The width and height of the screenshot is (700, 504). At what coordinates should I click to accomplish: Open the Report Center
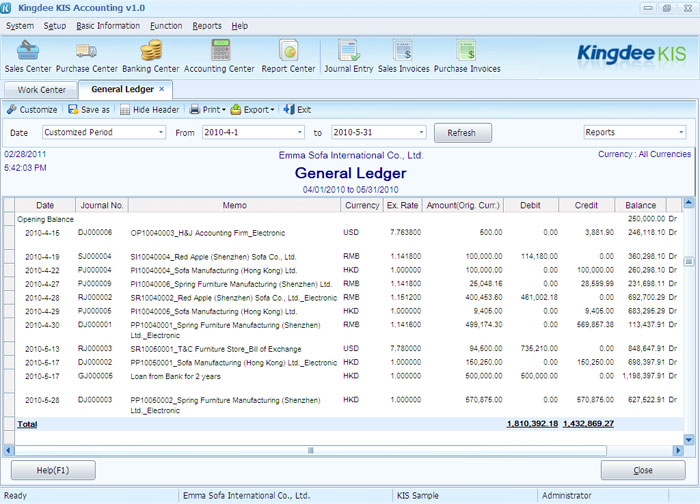coord(288,57)
